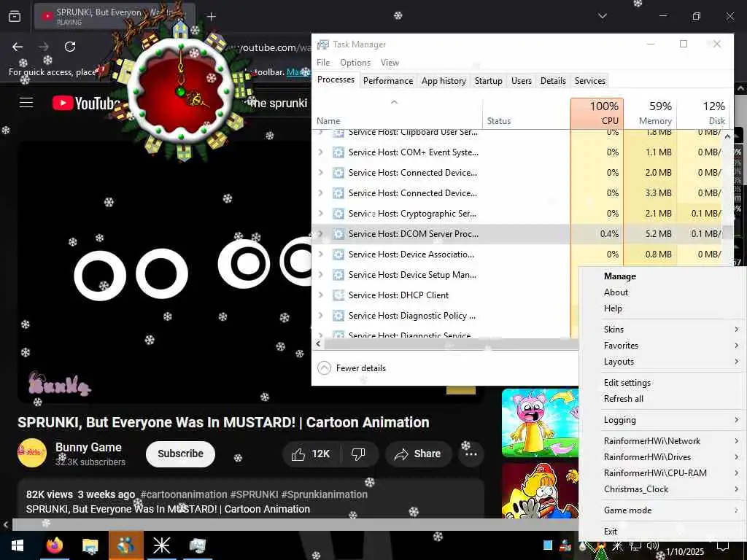The image size is (747, 560).
Task: Open the notification center icon
Action: pyautogui.click(x=723, y=545)
